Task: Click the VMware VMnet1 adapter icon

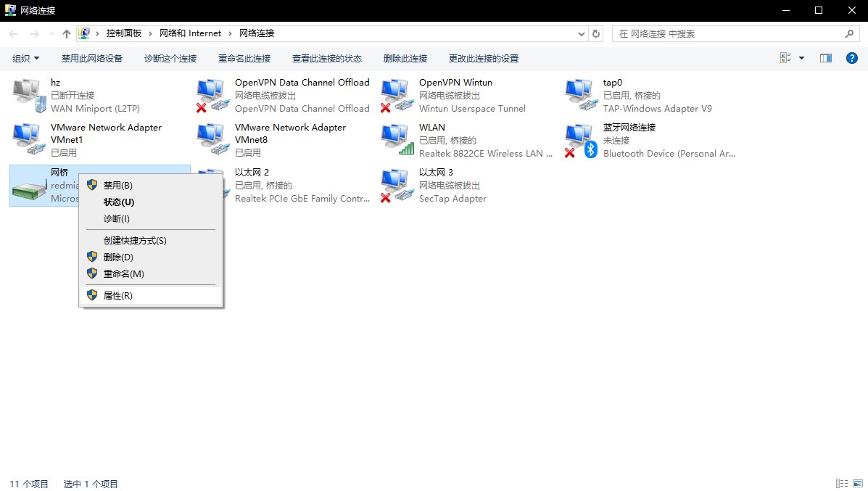Action: [28, 140]
